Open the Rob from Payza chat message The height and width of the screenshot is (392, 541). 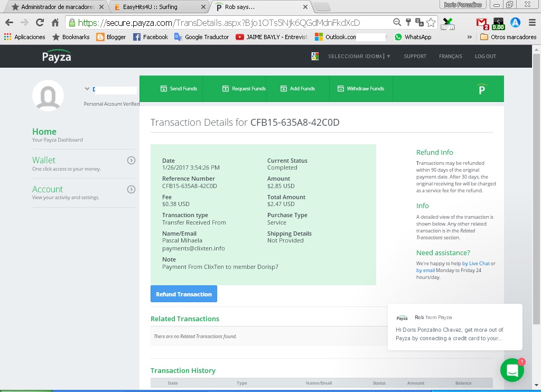tap(455, 327)
